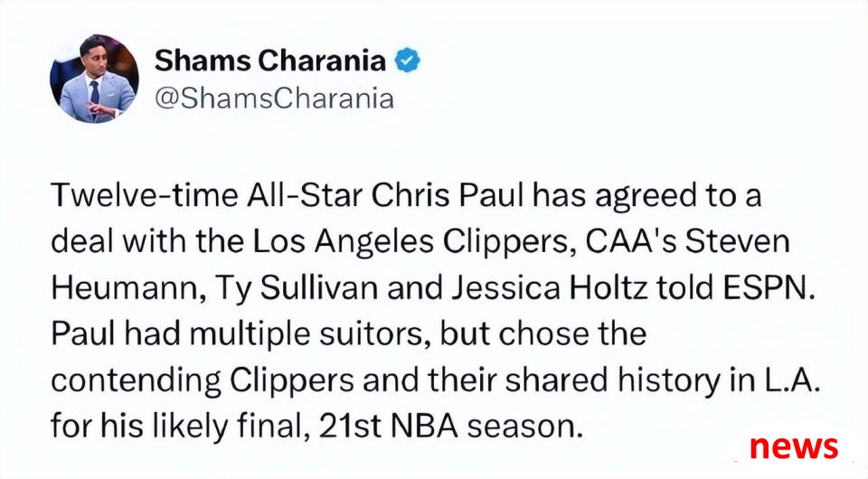This screenshot has width=868, height=479.
Task: Open Shams Charania's profile avatar photo
Action: [94, 78]
